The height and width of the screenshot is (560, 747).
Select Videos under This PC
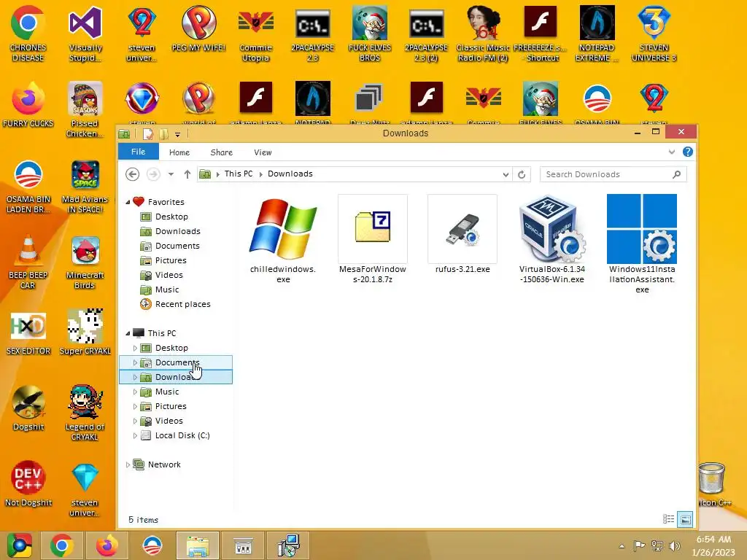point(169,421)
